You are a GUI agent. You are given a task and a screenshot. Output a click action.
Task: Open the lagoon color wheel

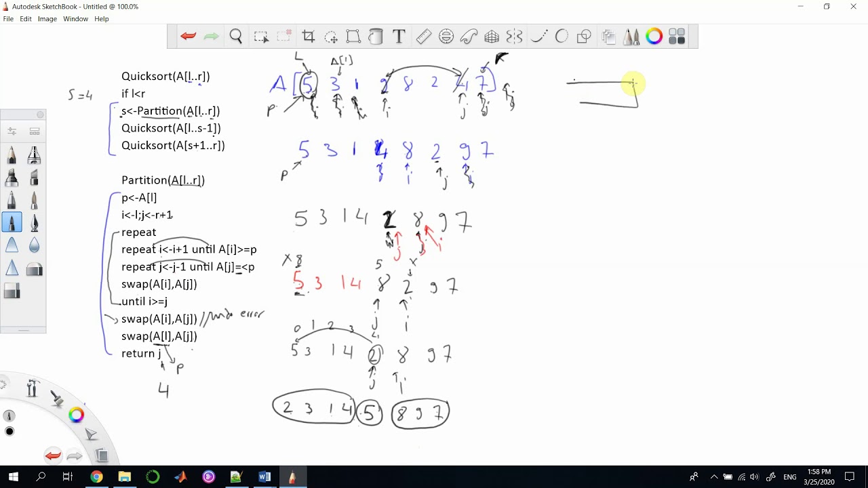click(x=76, y=415)
